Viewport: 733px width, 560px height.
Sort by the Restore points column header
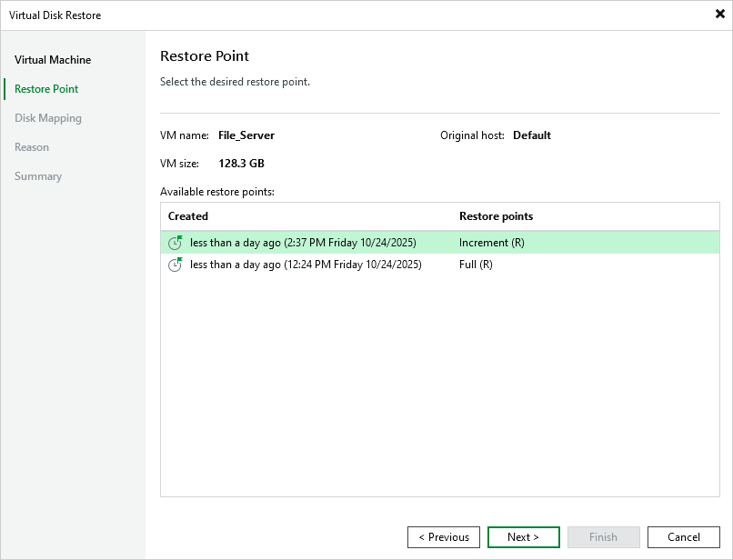point(496,216)
